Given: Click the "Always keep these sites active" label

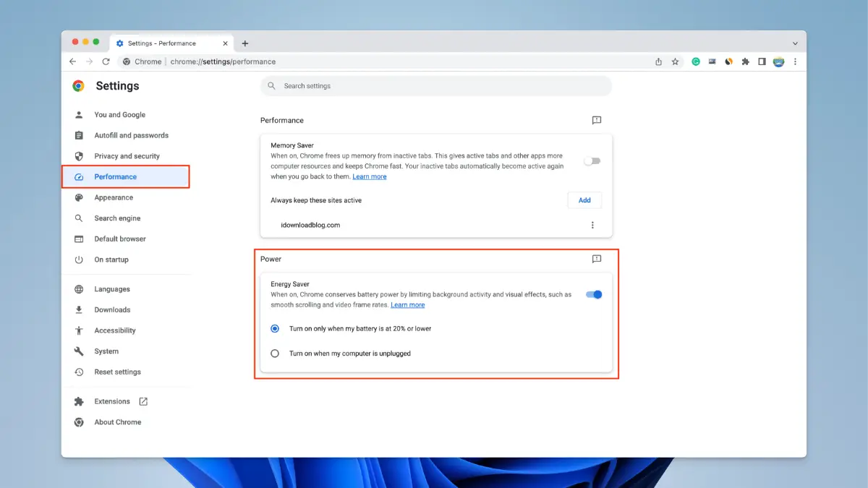Looking at the screenshot, I should [x=316, y=200].
